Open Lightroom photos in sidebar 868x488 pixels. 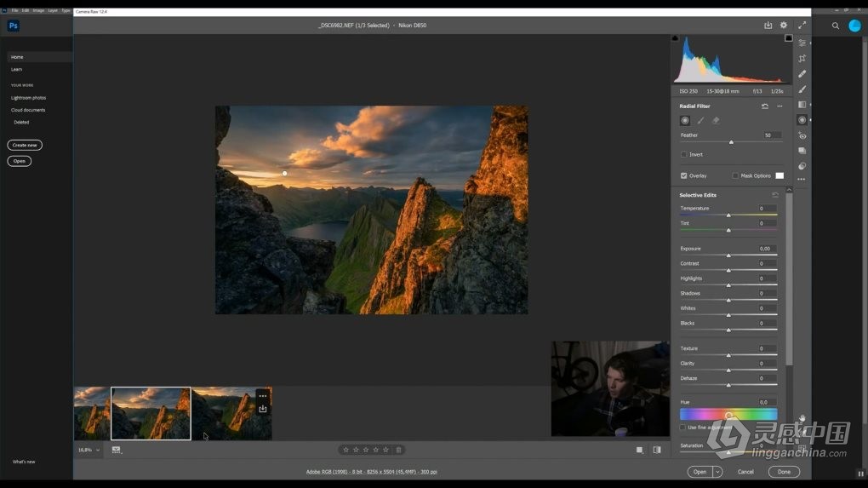(28, 98)
